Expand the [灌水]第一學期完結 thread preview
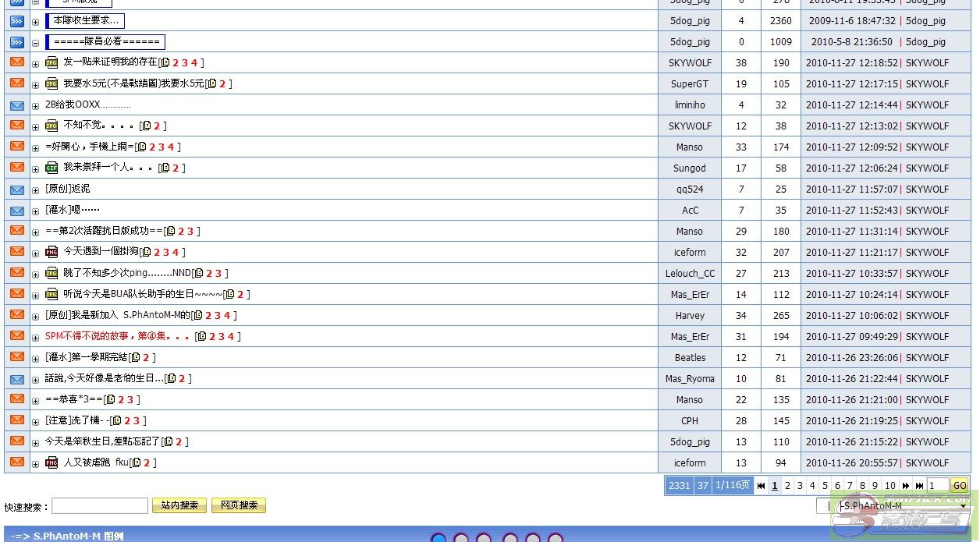Viewport: 980px width, 542px height. click(35, 358)
